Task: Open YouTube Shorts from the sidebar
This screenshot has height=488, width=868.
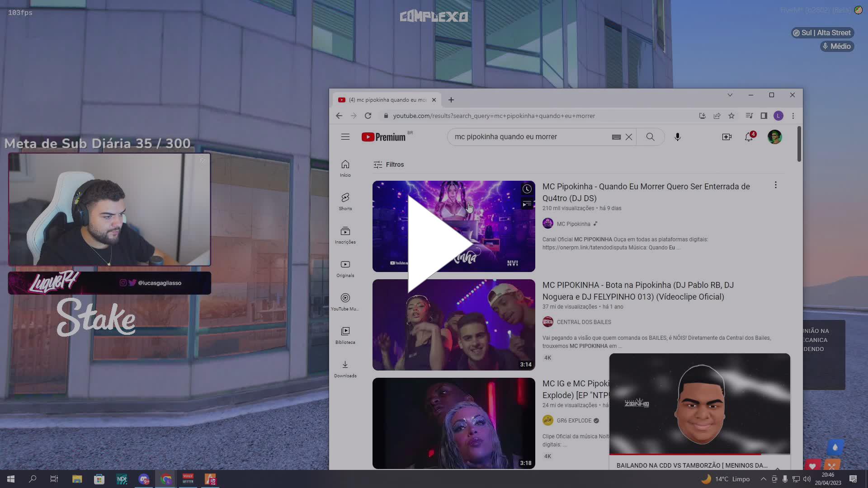Action: pos(345,201)
